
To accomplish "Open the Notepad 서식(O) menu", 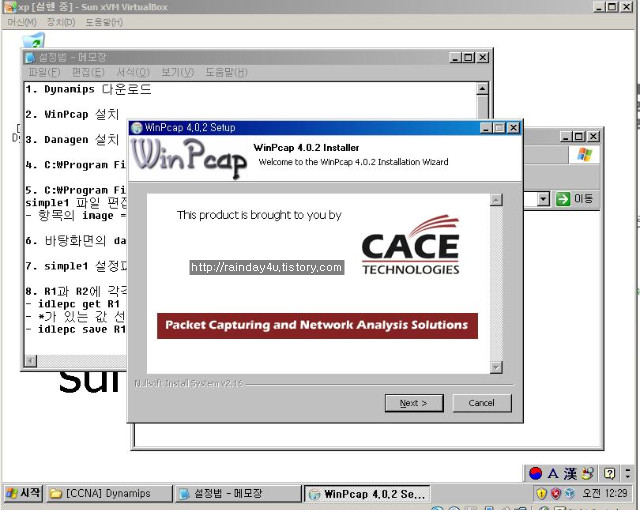I will (133, 73).
